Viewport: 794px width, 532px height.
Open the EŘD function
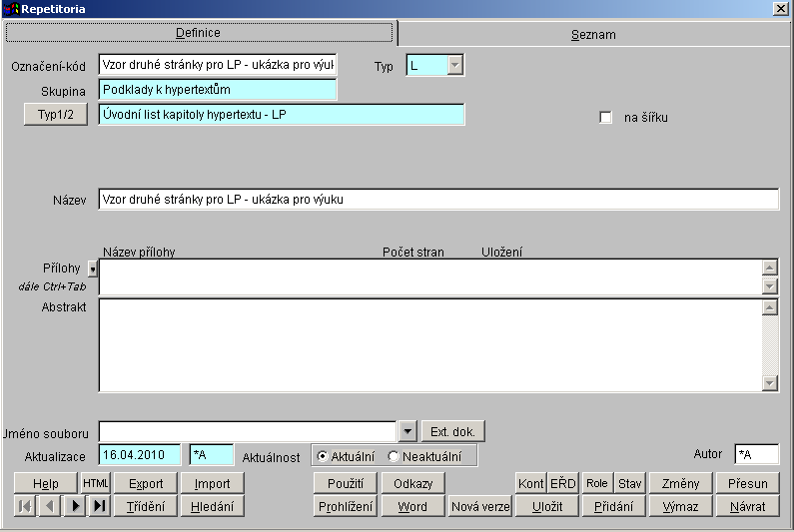pyautogui.click(x=563, y=483)
